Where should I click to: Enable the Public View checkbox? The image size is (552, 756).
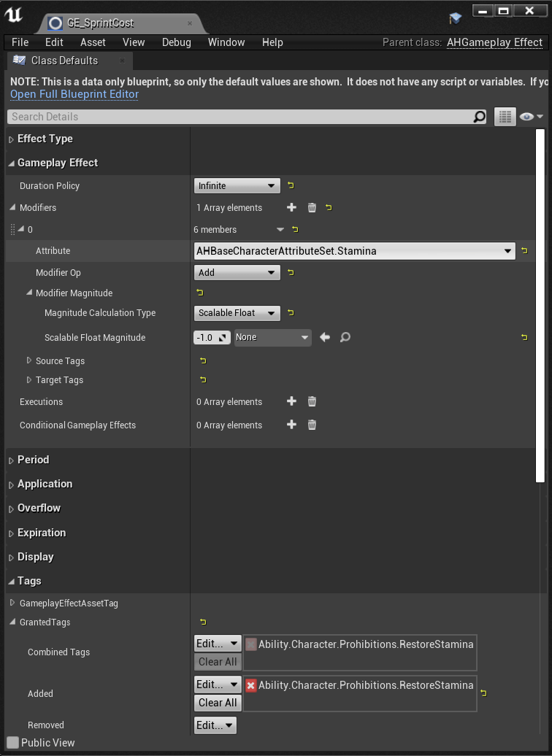coord(13,743)
